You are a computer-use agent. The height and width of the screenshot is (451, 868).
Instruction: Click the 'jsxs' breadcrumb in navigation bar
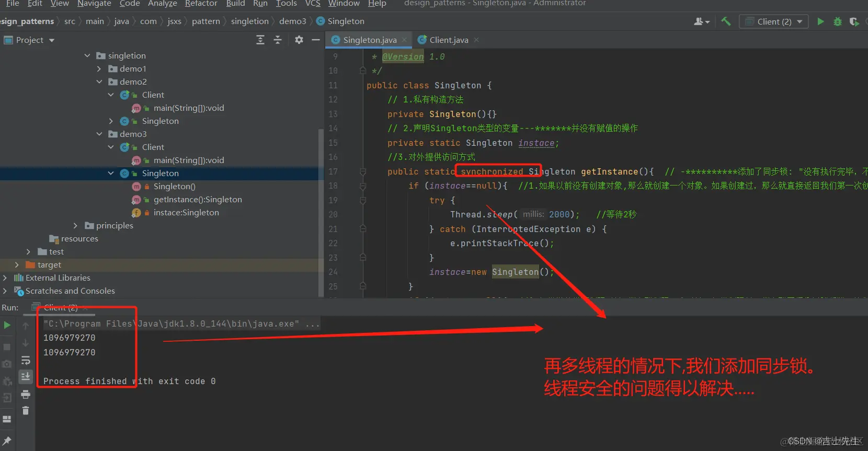[174, 21]
